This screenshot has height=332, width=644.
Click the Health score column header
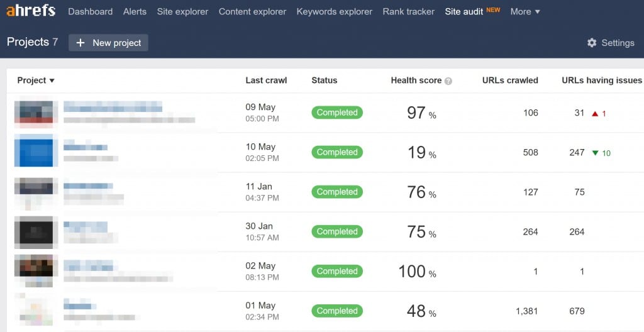[x=416, y=80]
